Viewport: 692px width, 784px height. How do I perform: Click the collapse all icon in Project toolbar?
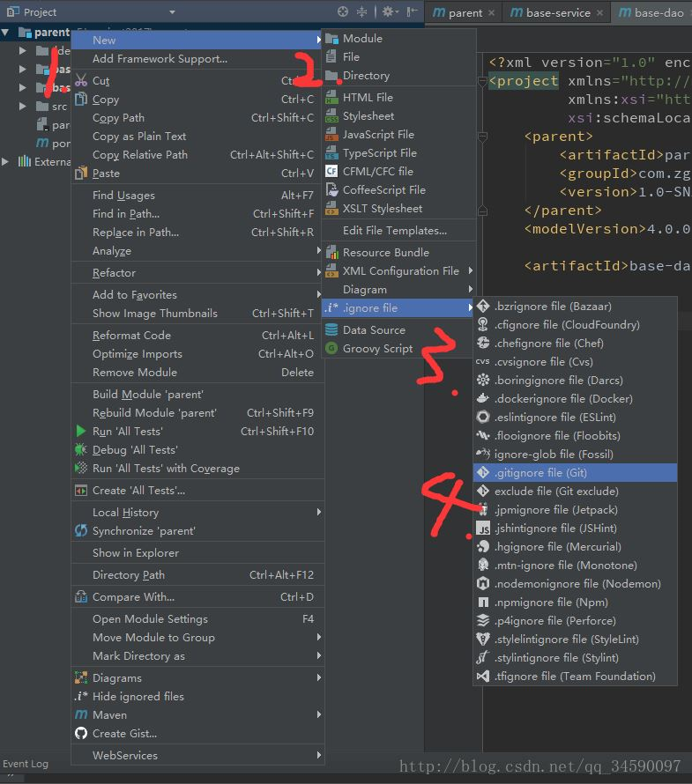point(361,11)
